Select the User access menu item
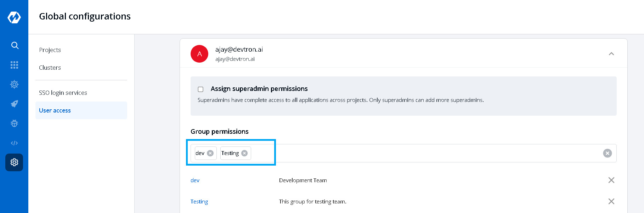Viewport: 644px width, 213px height. (55, 110)
